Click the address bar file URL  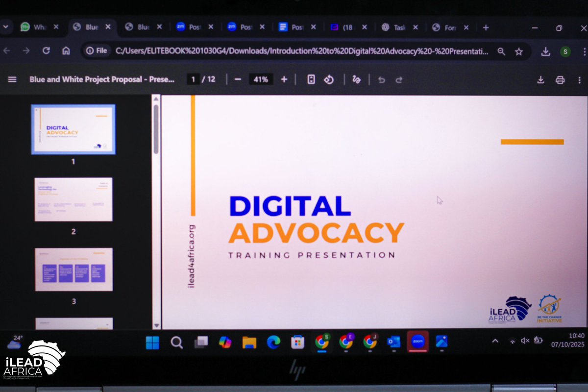[x=302, y=51]
